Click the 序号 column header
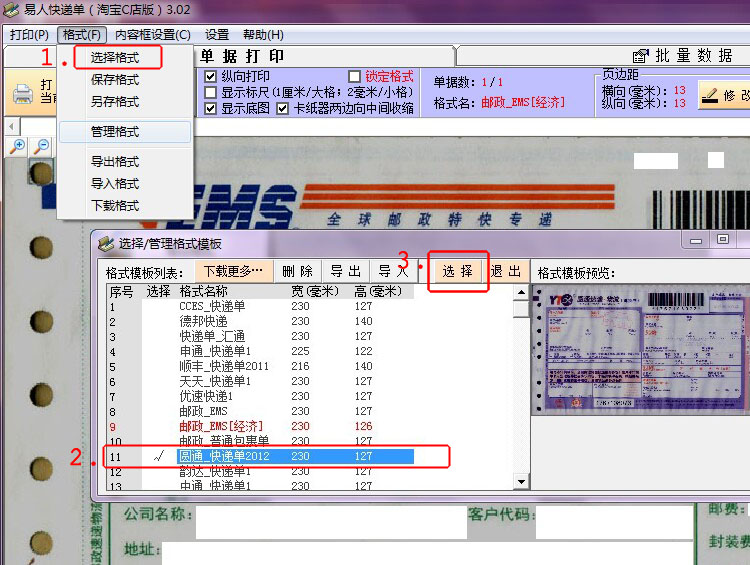 121,291
